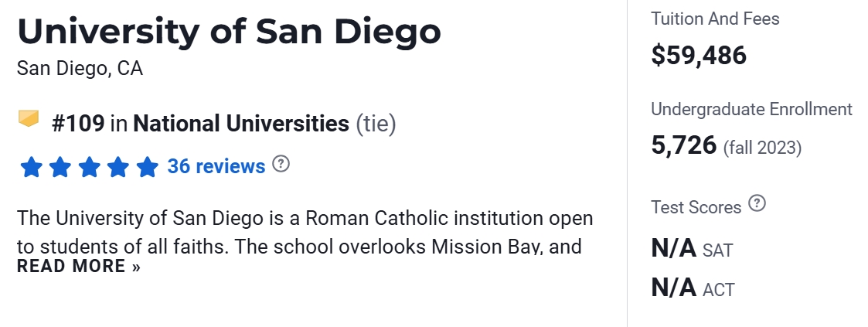This screenshot has width=868, height=327.
Task: Open the 36 reviews link
Action: tap(216, 166)
